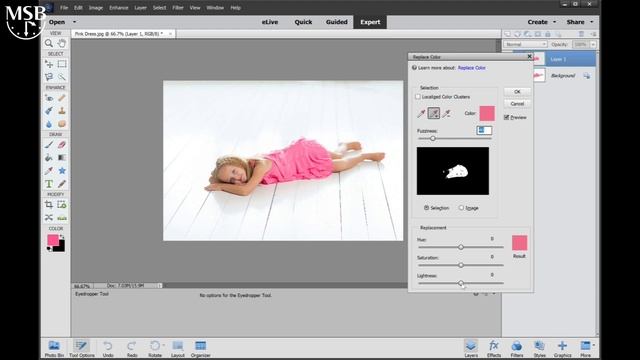640x360 pixels.
Task: Open the Filter menu
Action: (178, 8)
